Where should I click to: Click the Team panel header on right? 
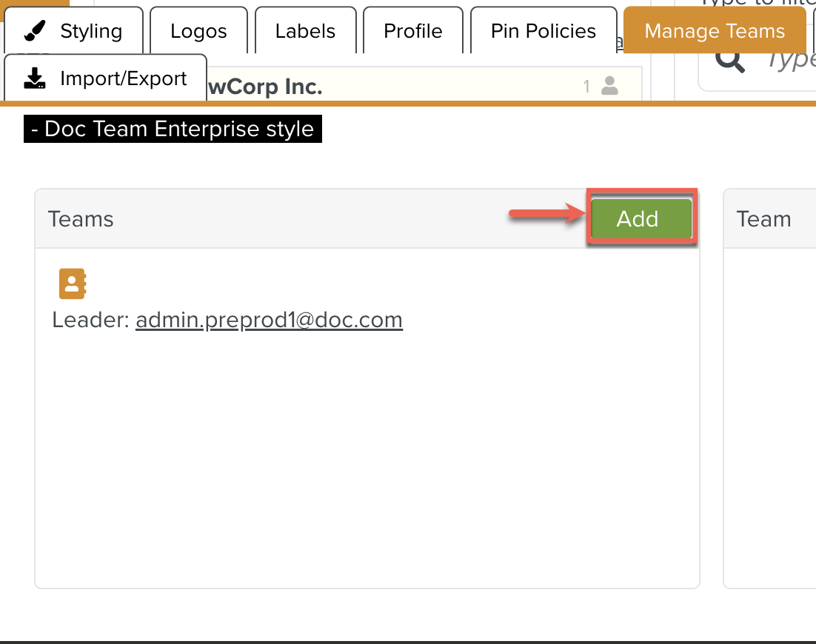click(x=763, y=219)
